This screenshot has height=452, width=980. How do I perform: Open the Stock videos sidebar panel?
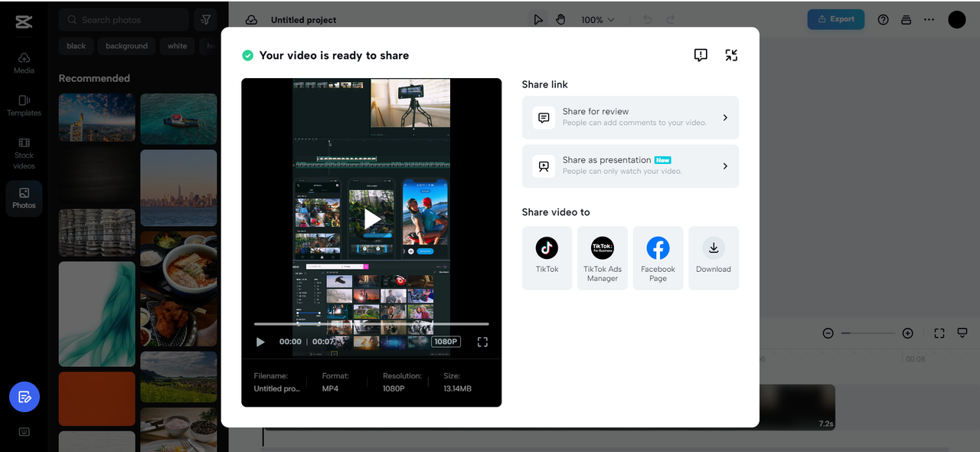coord(24,154)
